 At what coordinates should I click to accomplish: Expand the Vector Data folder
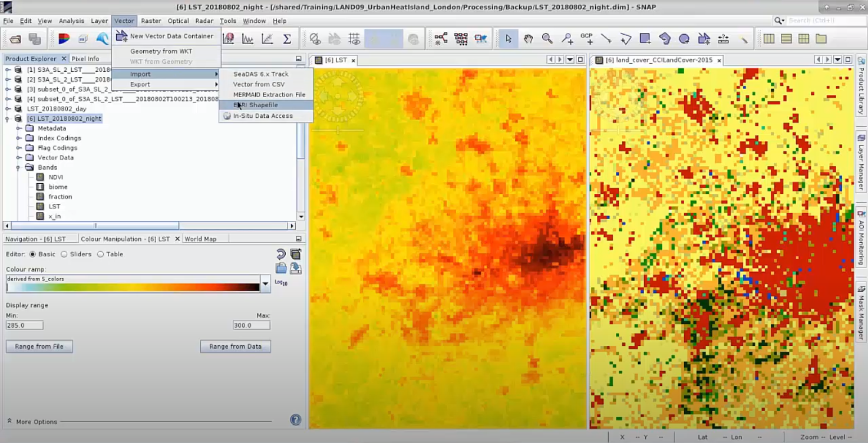click(19, 158)
